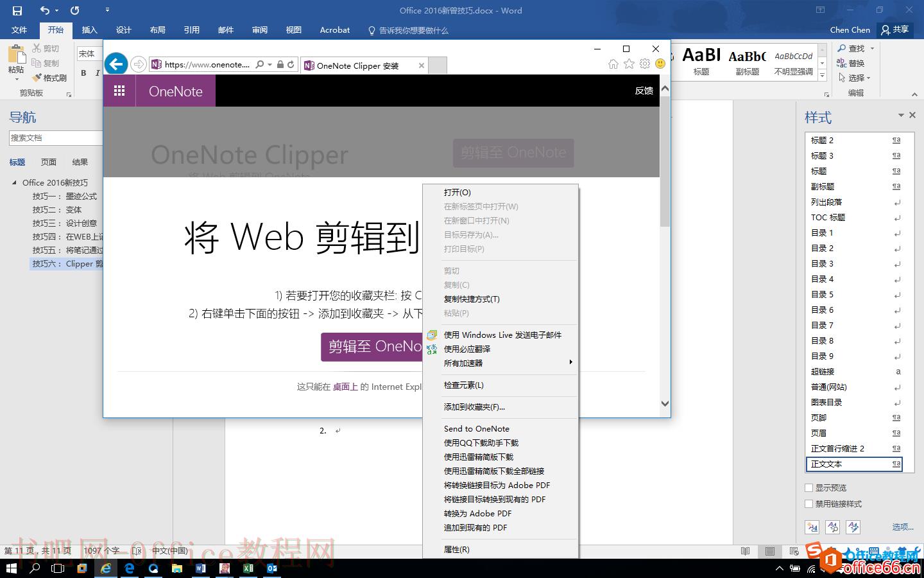Image resolution: width=924 pixels, height=578 pixels.
Task: Show hidden system tray icons chevron
Action: tap(780, 568)
